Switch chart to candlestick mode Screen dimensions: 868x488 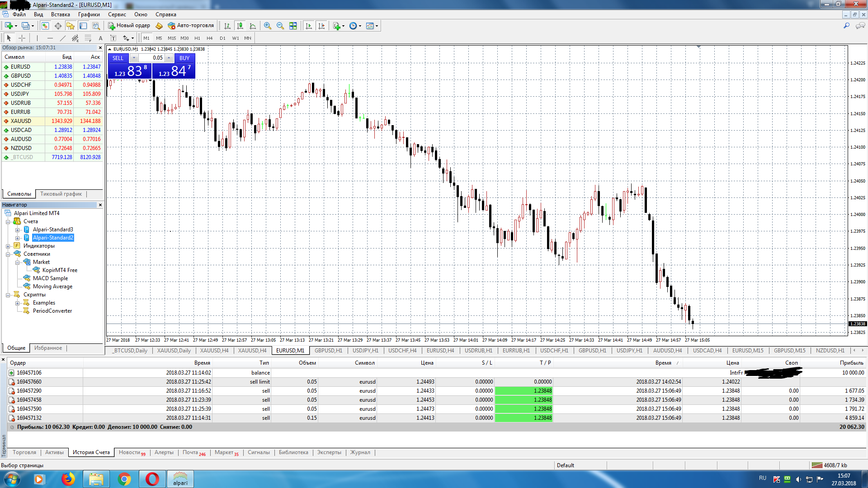click(240, 26)
